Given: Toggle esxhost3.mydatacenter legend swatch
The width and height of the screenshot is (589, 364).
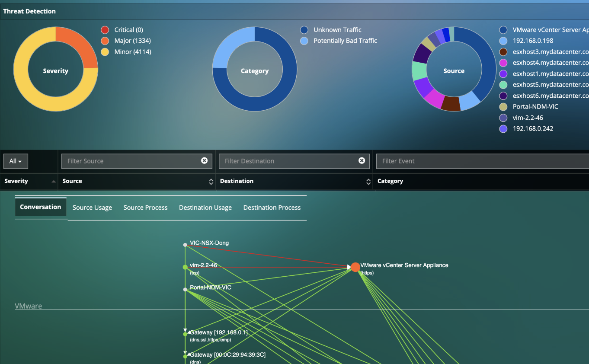Looking at the screenshot, I should 503,52.
